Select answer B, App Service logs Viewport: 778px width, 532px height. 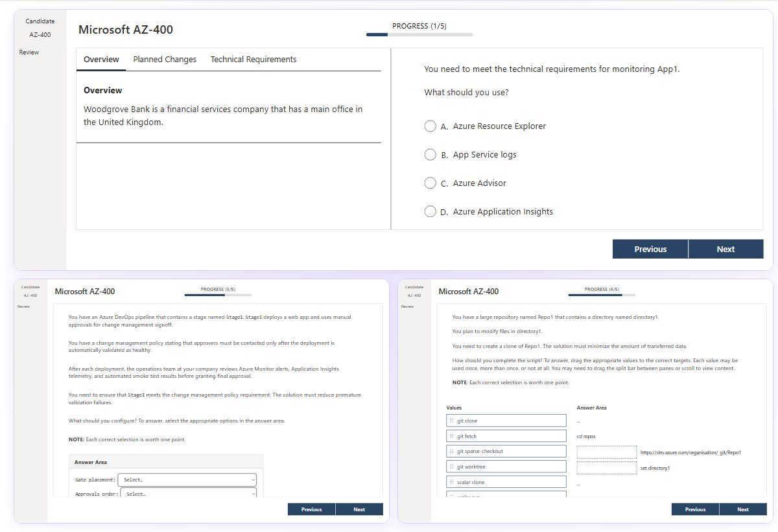coord(430,155)
